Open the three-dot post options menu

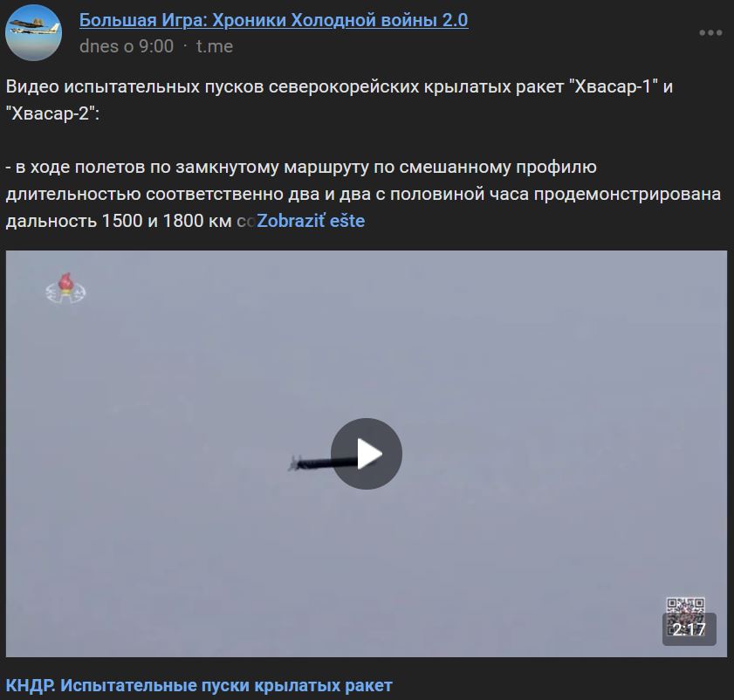tap(710, 33)
